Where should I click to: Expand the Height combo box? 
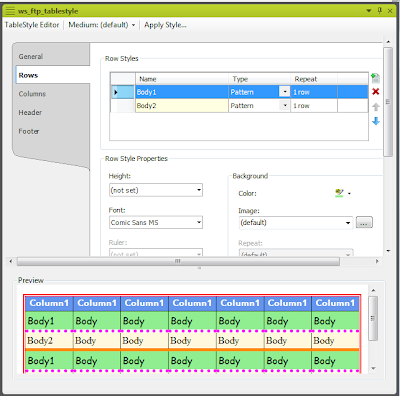199,190
